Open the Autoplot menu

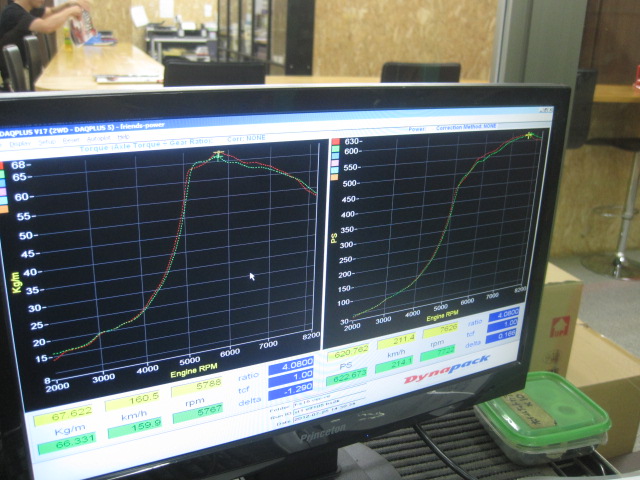(98, 138)
